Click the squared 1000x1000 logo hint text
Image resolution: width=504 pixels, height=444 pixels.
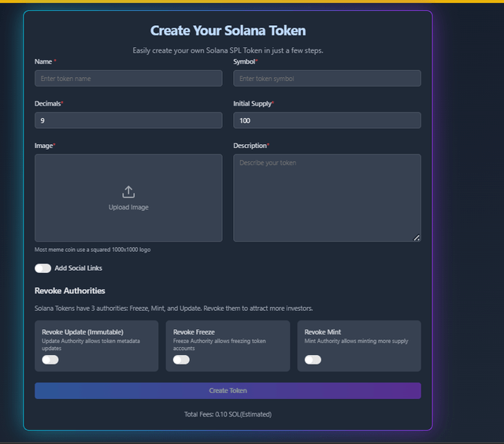click(93, 250)
